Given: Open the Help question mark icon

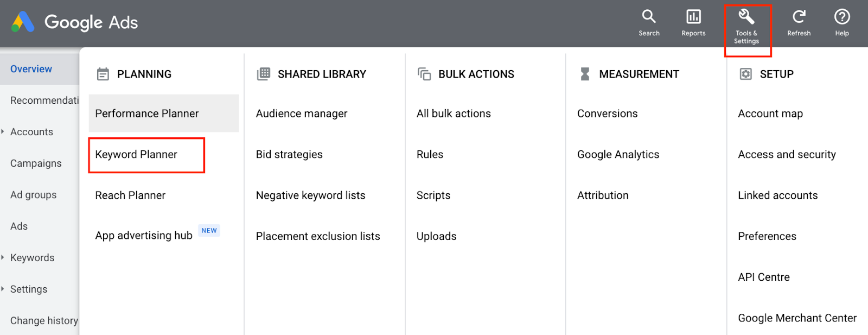Looking at the screenshot, I should pos(842,17).
